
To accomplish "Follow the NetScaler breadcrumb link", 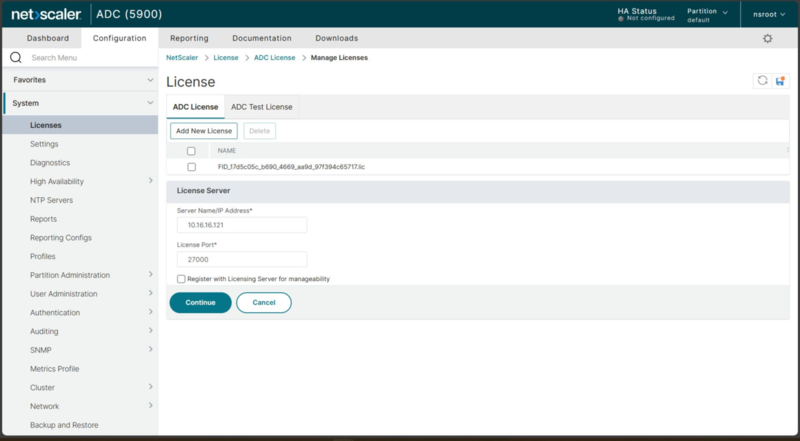I will pyautogui.click(x=182, y=58).
